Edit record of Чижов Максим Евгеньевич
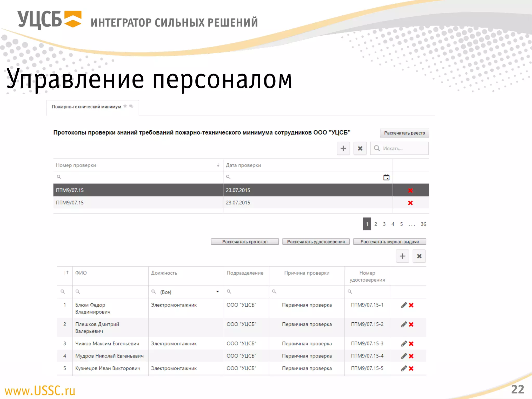Image resolution: width=532 pixels, height=399 pixels. pyautogui.click(x=404, y=343)
